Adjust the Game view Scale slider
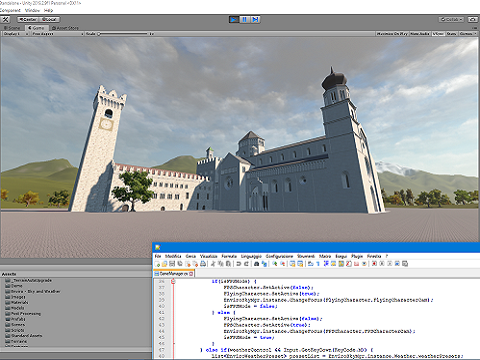The height and width of the screenshot is (360, 480). click(x=123, y=34)
